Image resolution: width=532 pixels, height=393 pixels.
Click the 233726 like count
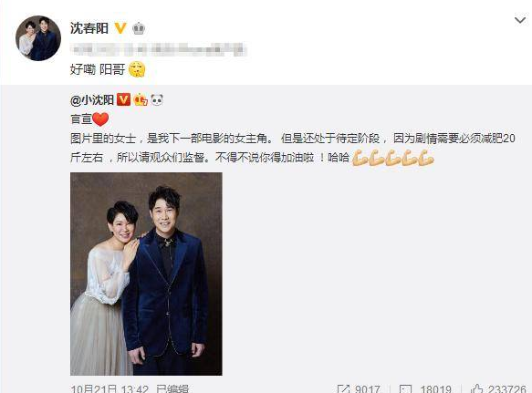[506, 389]
